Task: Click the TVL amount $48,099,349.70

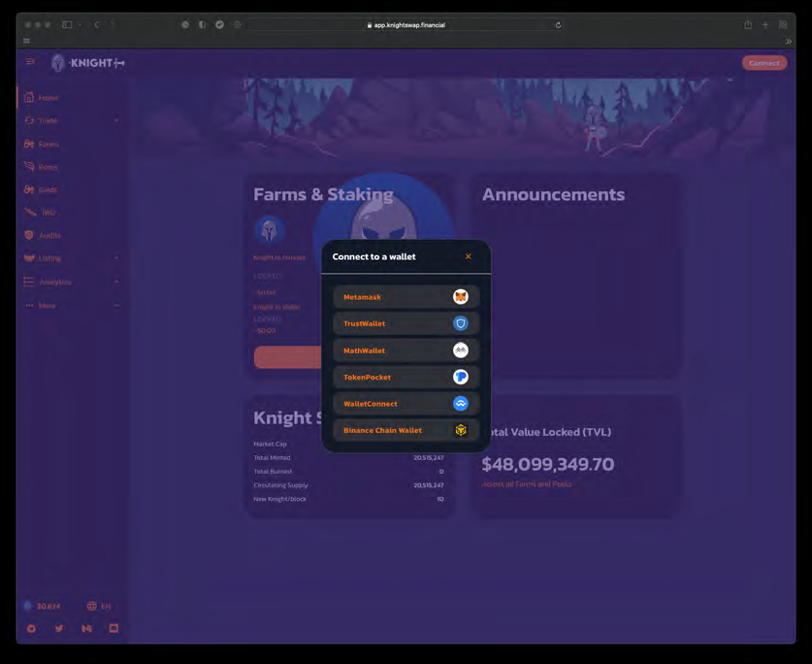Action: pos(548,464)
